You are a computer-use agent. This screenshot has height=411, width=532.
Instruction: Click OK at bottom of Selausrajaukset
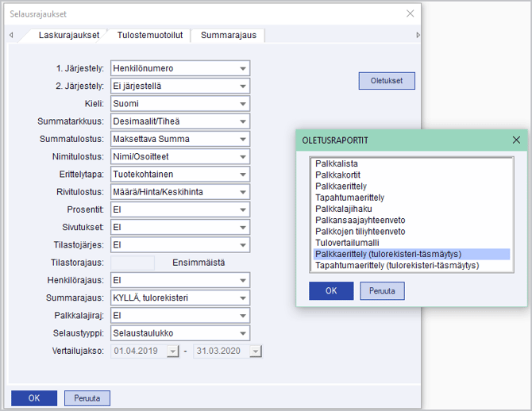click(34, 398)
